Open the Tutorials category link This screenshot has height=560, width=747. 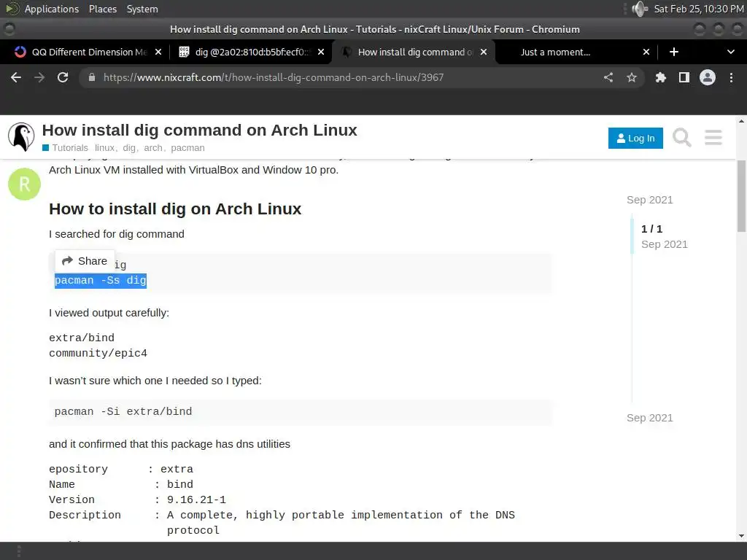69,147
